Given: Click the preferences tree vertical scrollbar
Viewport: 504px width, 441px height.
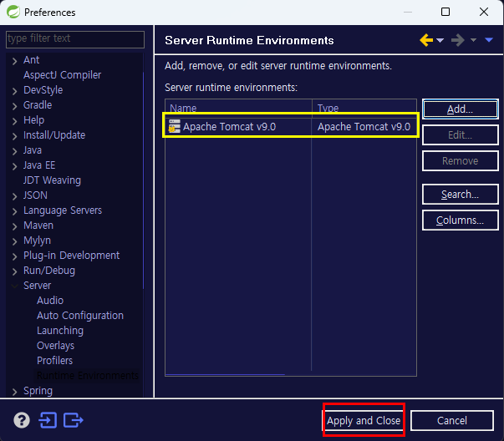Looking at the screenshot, I should click(x=143, y=180).
